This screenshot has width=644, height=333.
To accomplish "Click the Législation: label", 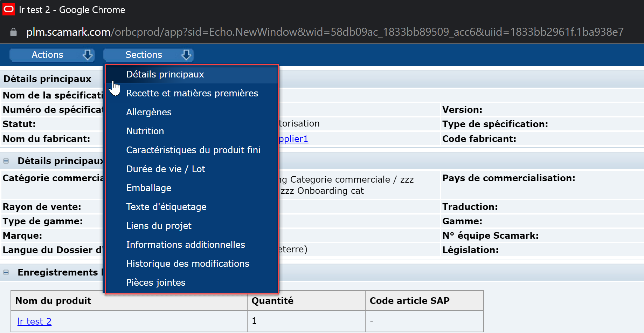I will click(x=470, y=250).
